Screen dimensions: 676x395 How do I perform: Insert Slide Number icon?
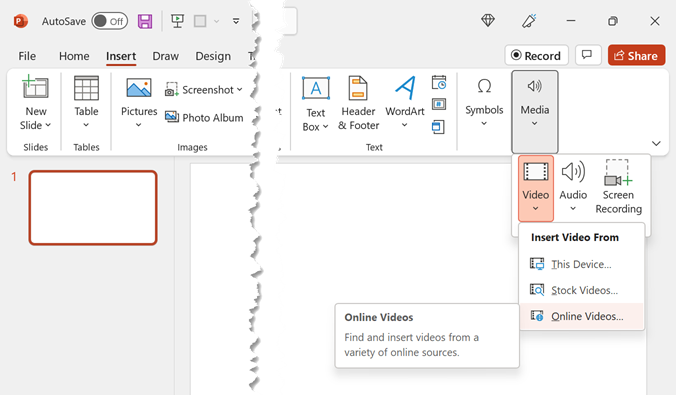(x=438, y=104)
